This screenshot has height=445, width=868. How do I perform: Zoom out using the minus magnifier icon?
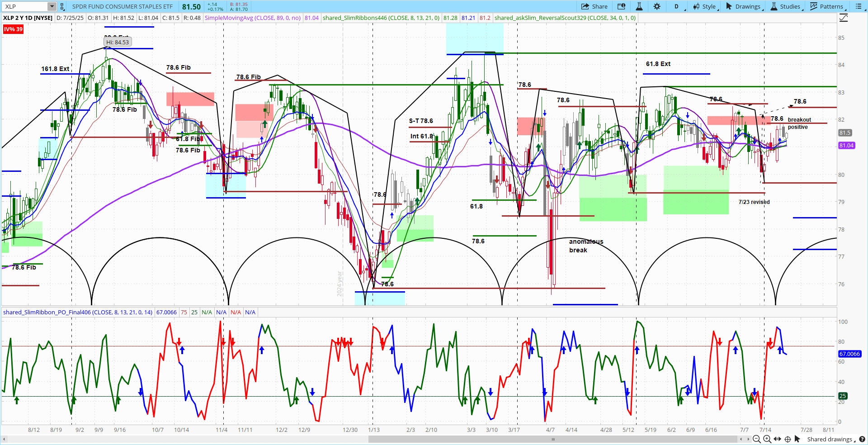click(757, 439)
